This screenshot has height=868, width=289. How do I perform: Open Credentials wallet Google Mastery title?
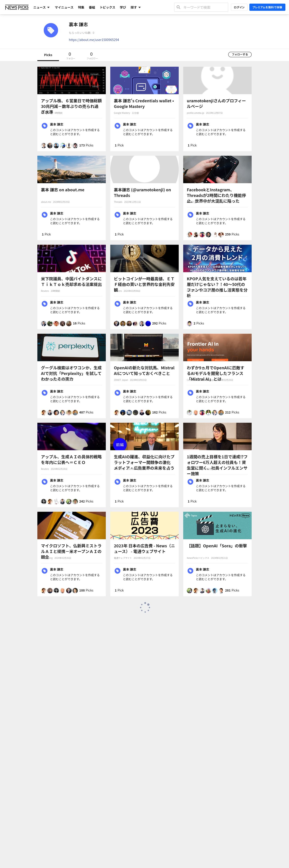[144, 103]
